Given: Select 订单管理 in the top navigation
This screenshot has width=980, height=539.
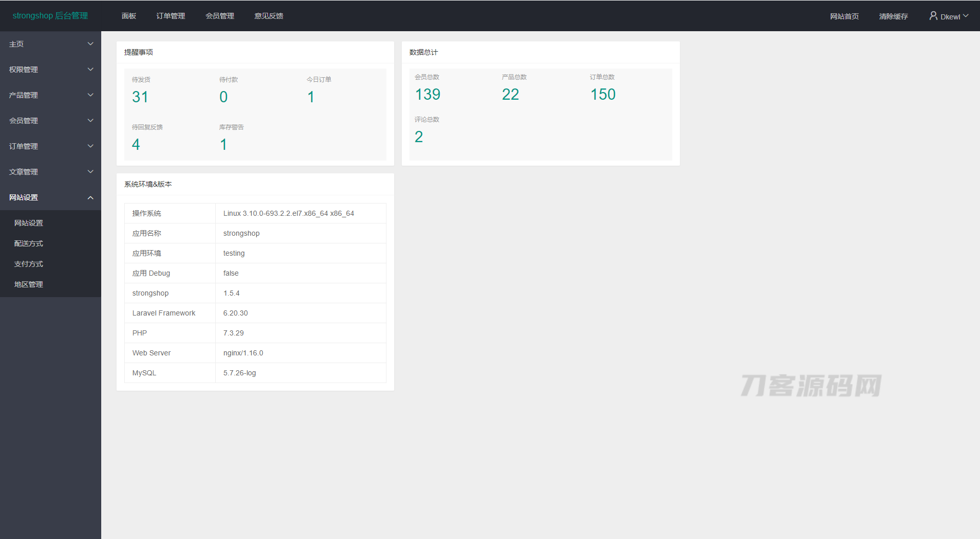Looking at the screenshot, I should [x=171, y=16].
